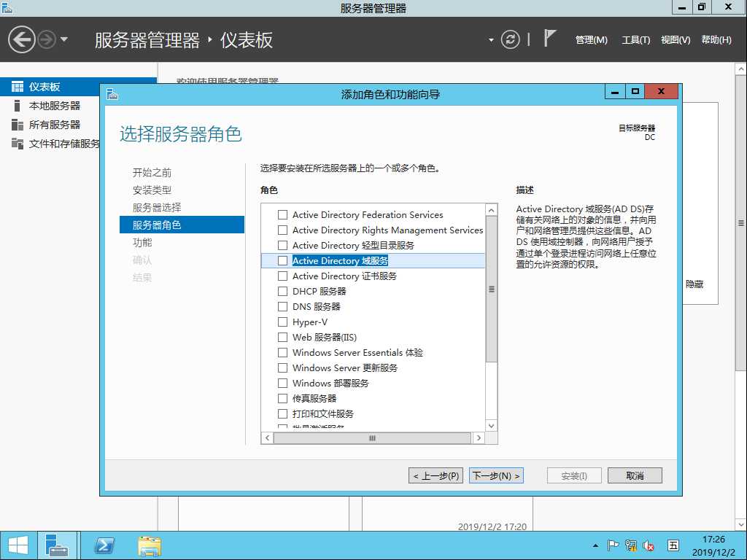Select 仪表板 in the sidebar
747x560 pixels.
[x=78, y=87]
